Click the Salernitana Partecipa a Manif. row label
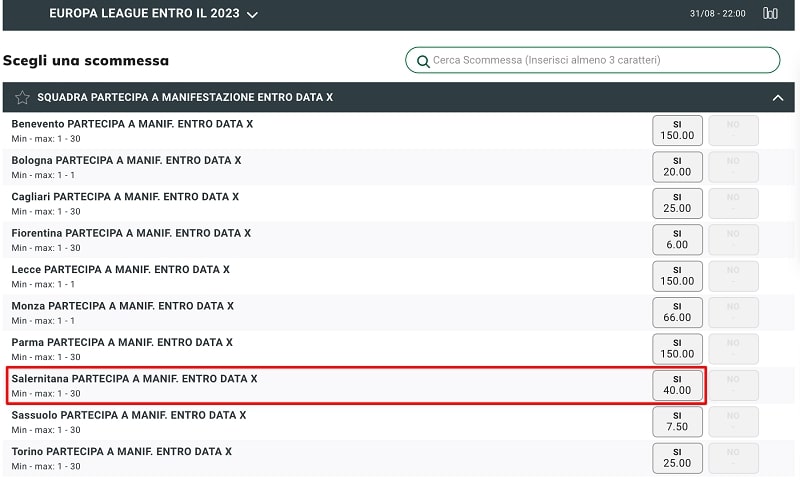This screenshot has width=800, height=480. point(134,379)
